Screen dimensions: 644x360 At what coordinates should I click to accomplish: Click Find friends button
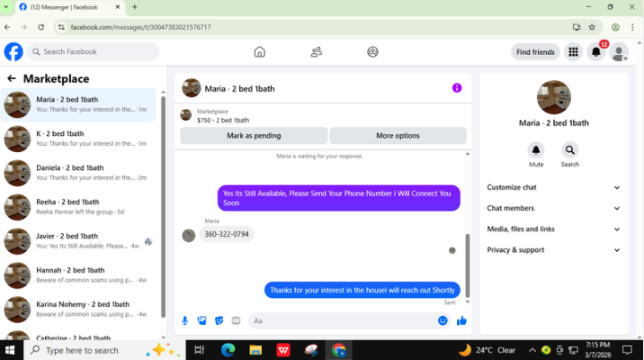(535, 52)
